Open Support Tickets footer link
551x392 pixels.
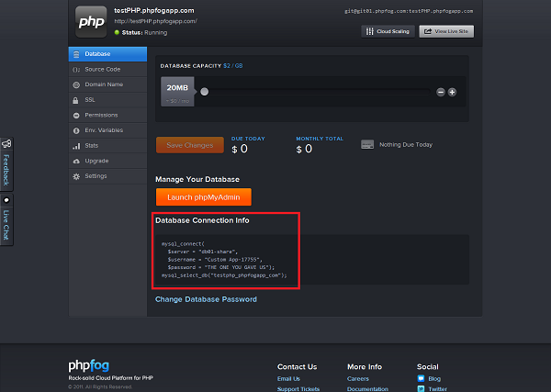pos(298,389)
